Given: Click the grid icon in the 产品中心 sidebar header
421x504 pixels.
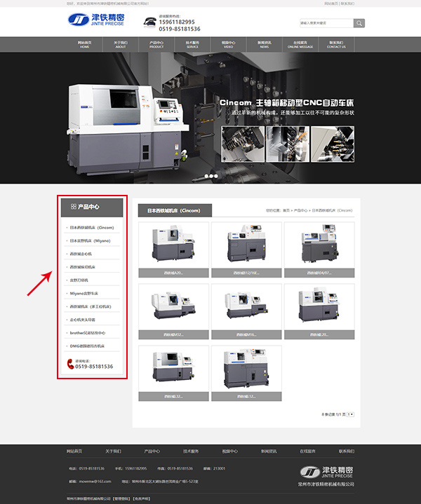Looking at the screenshot, I should [74, 207].
